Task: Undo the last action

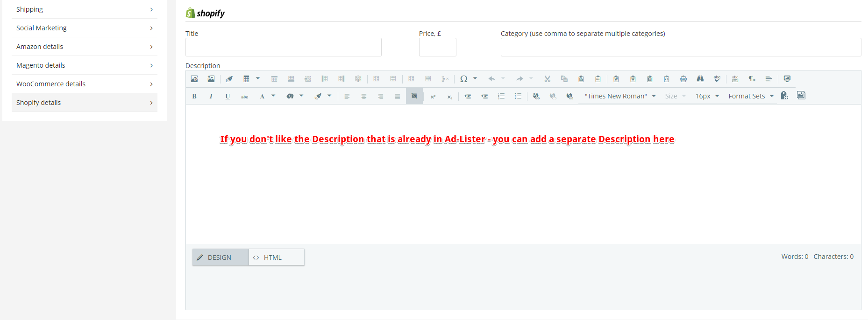Action: (491, 79)
